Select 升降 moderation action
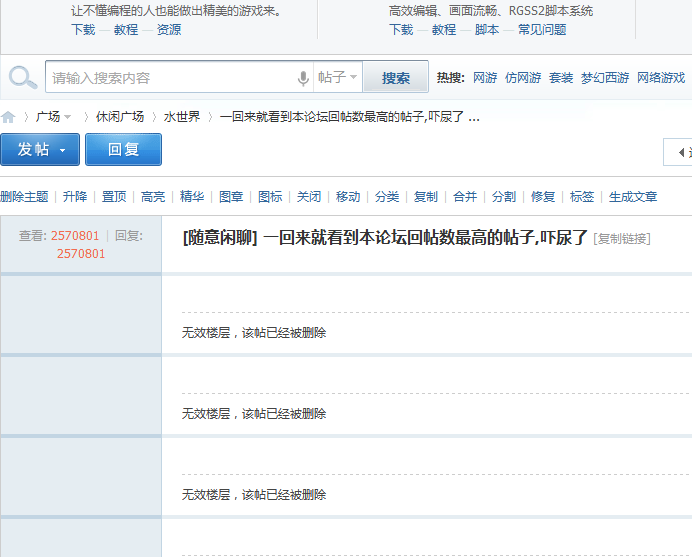 [x=75, y=196]
